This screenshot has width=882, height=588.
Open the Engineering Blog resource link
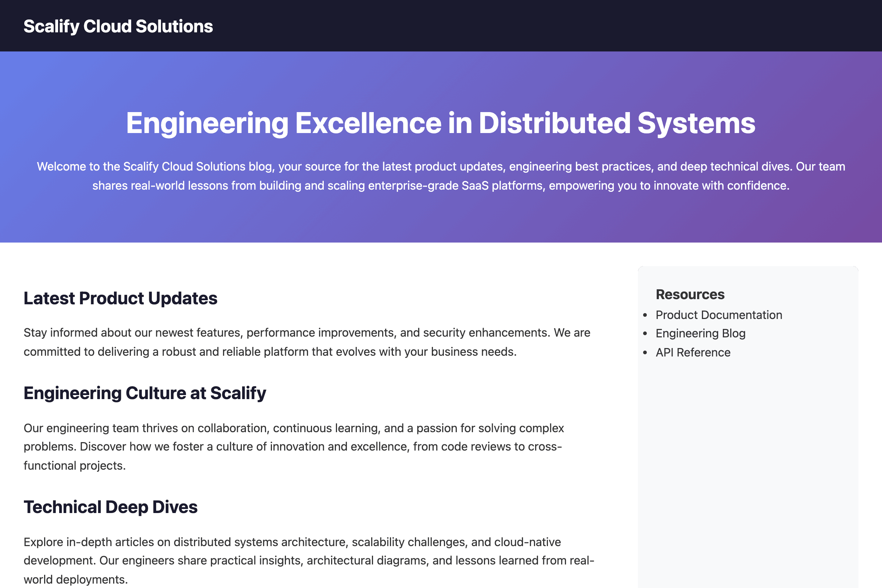point(700,333)
